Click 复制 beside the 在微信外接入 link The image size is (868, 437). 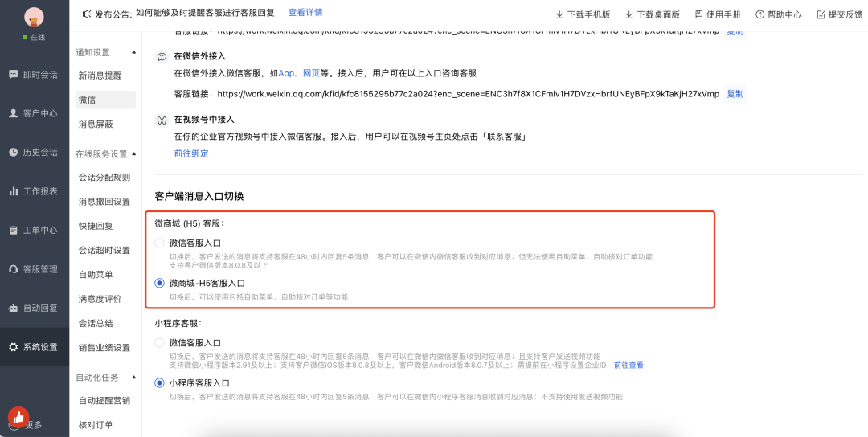[735, 94]
